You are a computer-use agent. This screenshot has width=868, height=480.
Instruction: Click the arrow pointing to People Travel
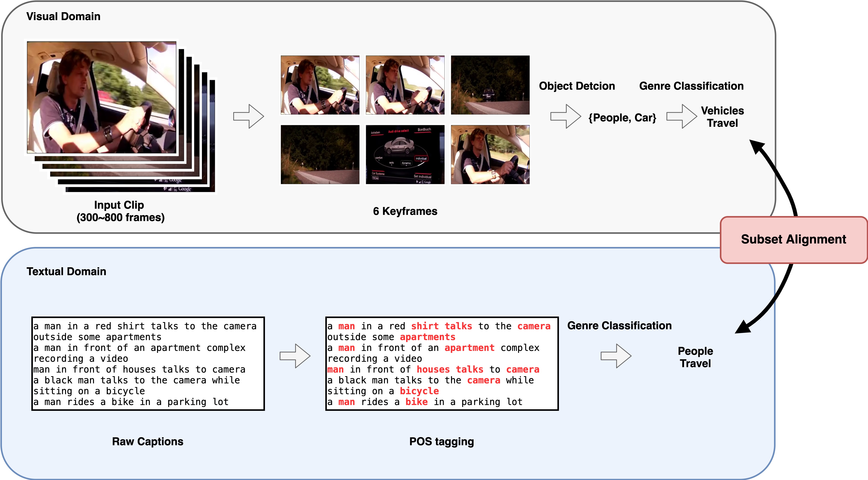[x=616, y=356]
